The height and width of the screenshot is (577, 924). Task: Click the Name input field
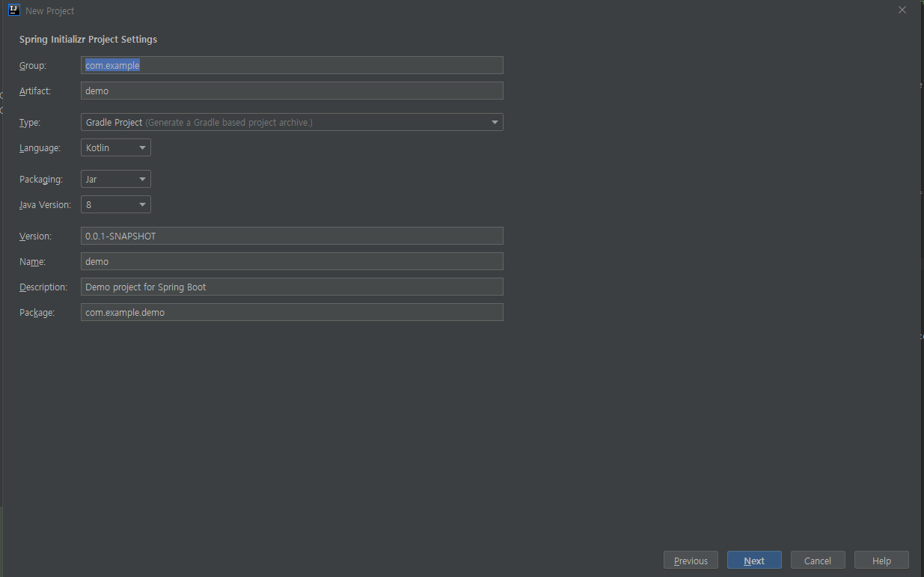[x=292, y=261]
